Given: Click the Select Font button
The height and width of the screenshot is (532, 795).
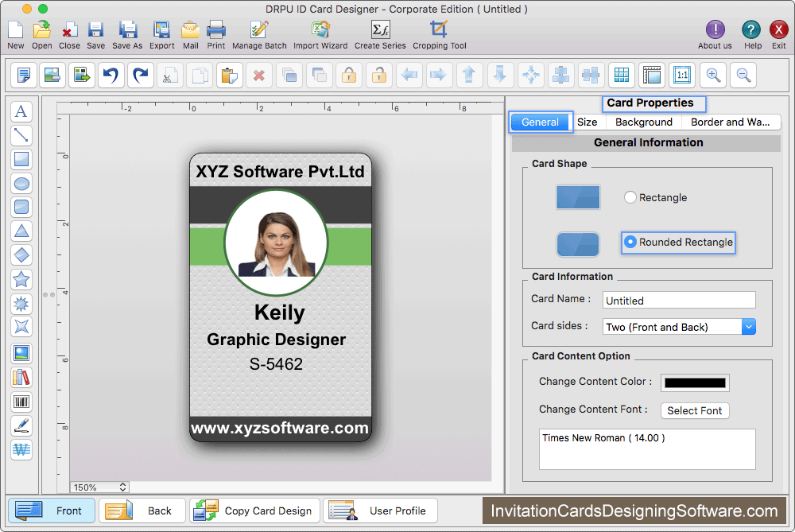Looking at the screenshot, I should click(695, 411).
